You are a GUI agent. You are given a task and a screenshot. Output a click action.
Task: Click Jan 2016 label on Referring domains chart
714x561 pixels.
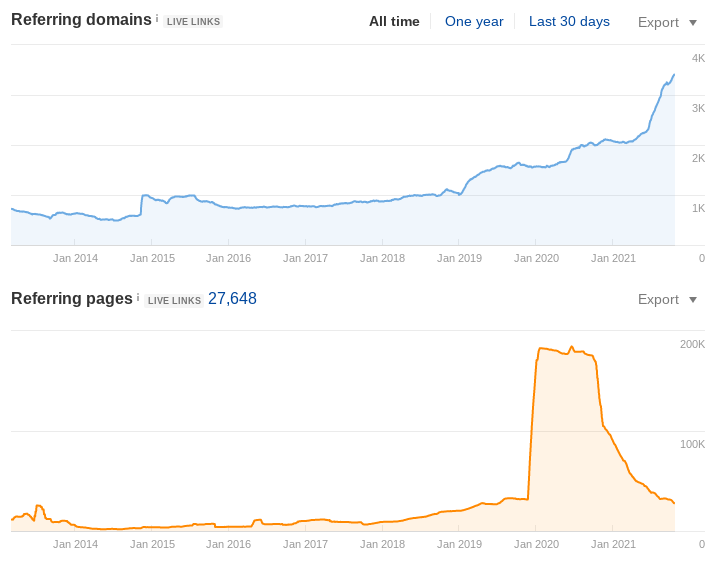click(x=228, y=258)
